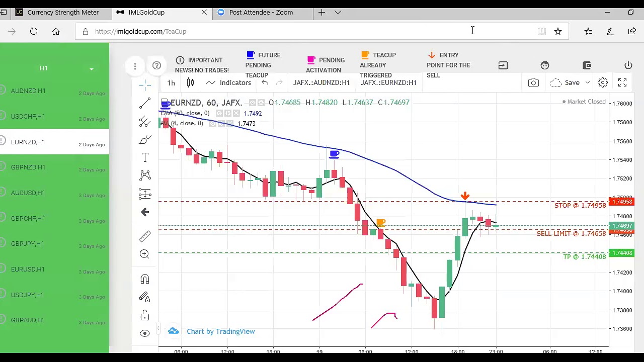This screenshot has width=644, height=362.
Task: Select the trend line drawing tool
Action: click(145, 104)
